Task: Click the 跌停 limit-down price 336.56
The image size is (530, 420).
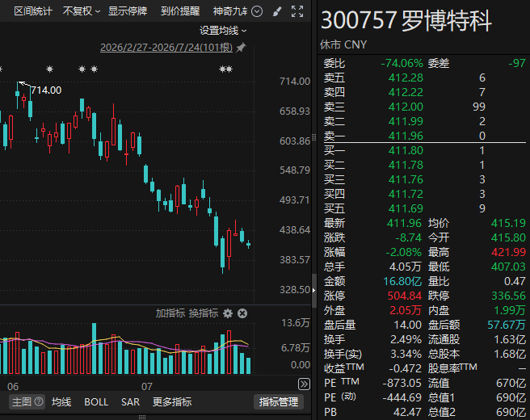Action: (508, 296)
